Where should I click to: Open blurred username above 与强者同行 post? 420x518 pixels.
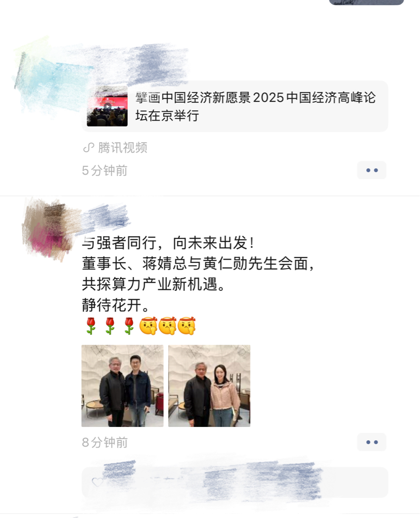point(106,217)
